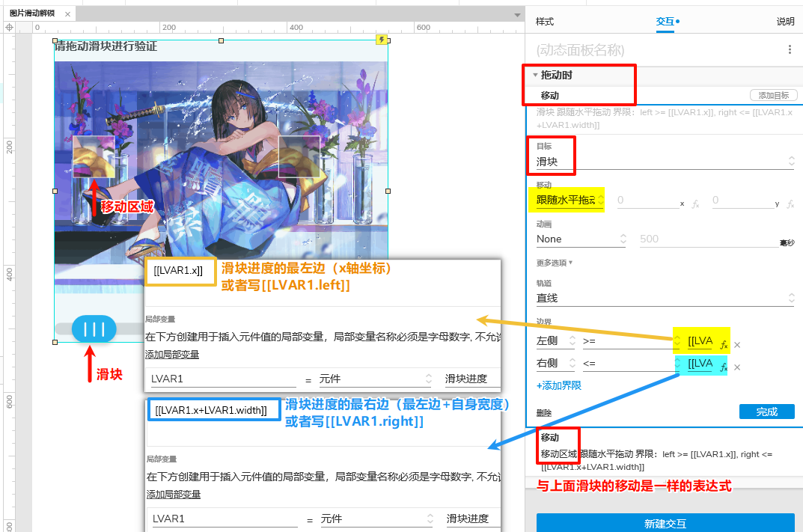Open the three-dot more options menu

(x=790, y=49)
